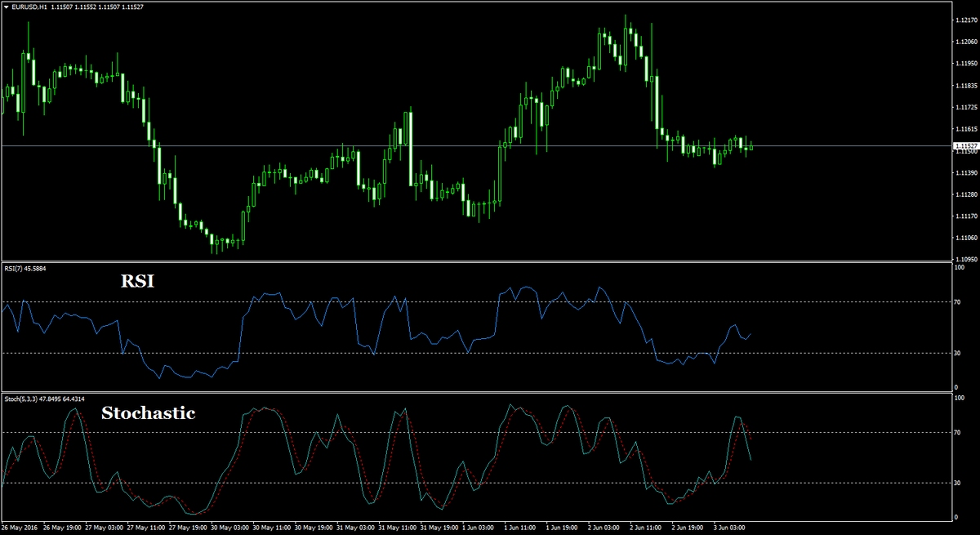Image resolution: width=980 pixels, height=535 pixels.
Task: Click the 31 May 11:00 time label
Action: coord(395,528)
